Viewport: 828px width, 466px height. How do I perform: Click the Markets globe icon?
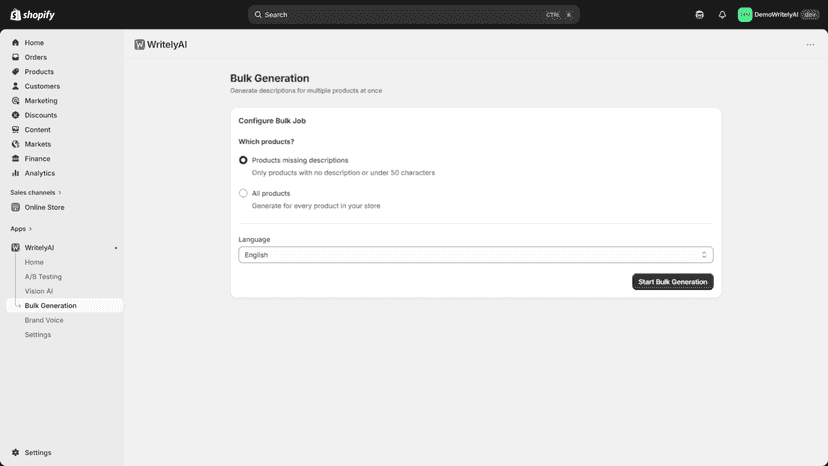tap(15, 144)
